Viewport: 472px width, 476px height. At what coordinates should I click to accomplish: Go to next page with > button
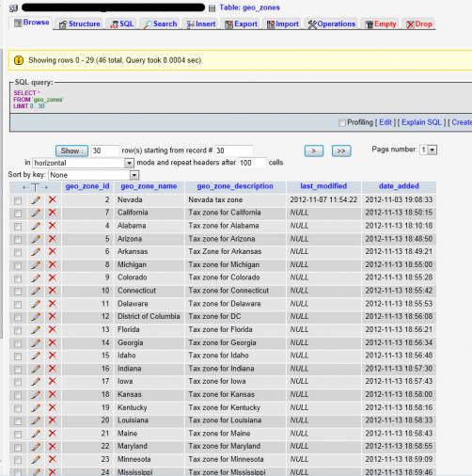[314, 151]
